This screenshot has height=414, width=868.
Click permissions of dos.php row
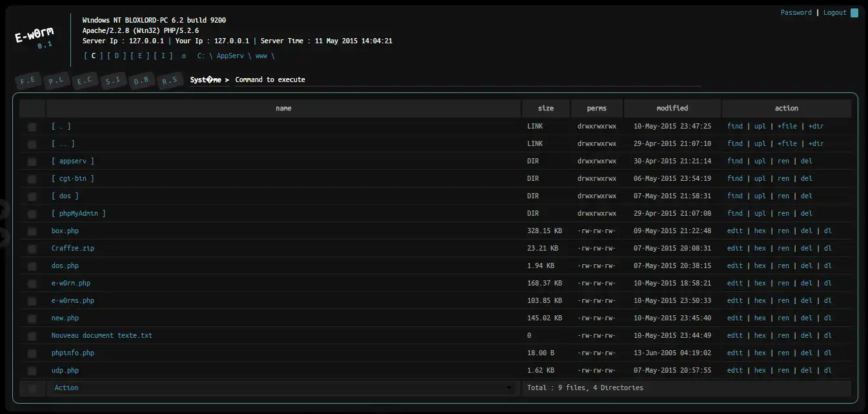pyautogui.click(x=597, y=265)
